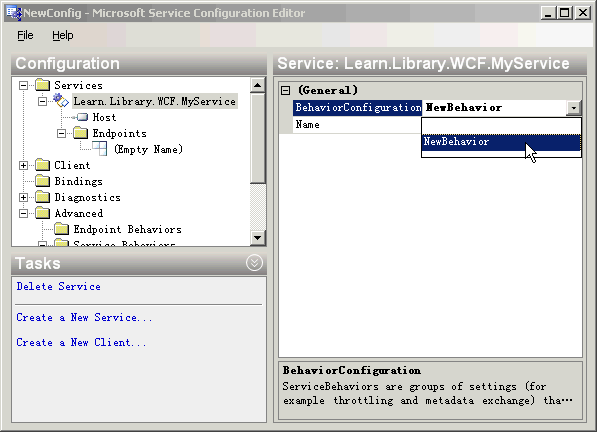The height and width of the screenshot is (432, 597).
Task: Collapse the Endpoints tree node
Action: point(61,133)
